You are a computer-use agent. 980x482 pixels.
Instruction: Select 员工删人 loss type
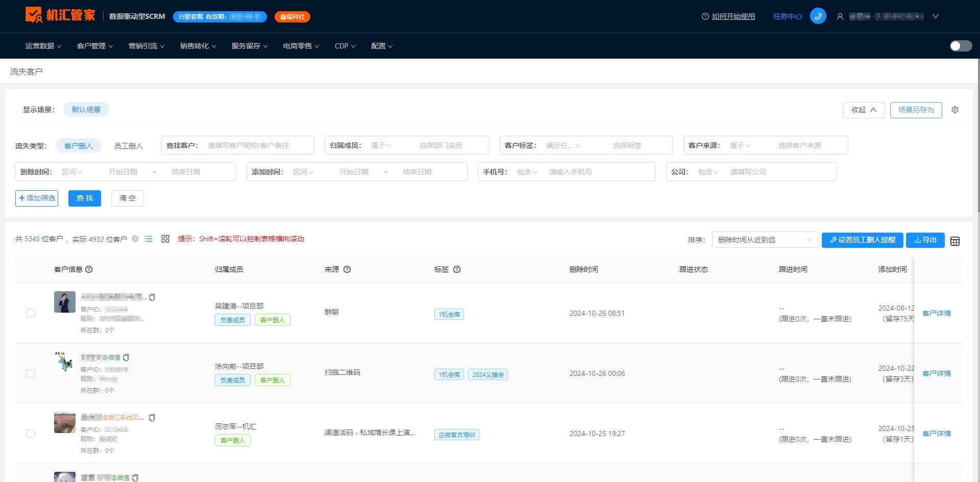click(128, 146)
